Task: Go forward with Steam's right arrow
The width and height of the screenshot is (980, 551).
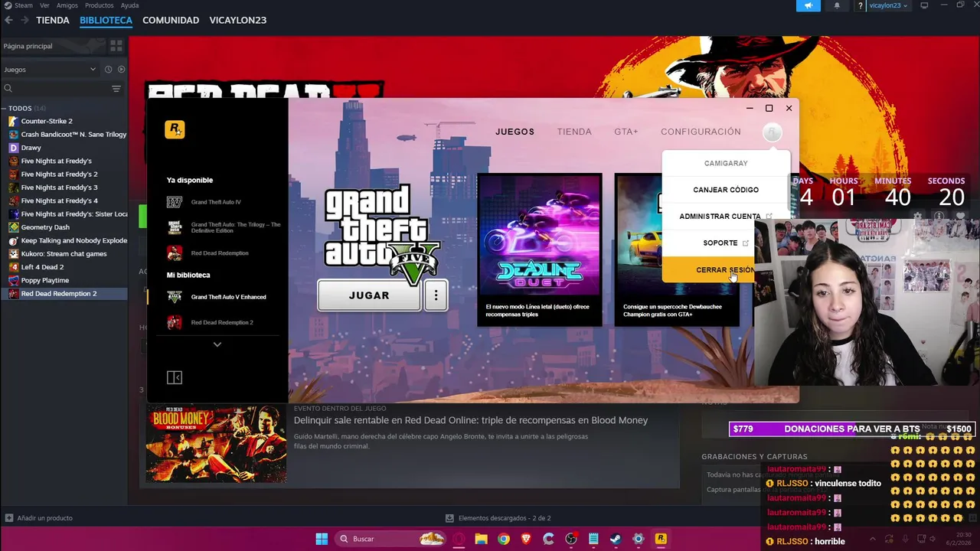Action: [x=24, y=20]
